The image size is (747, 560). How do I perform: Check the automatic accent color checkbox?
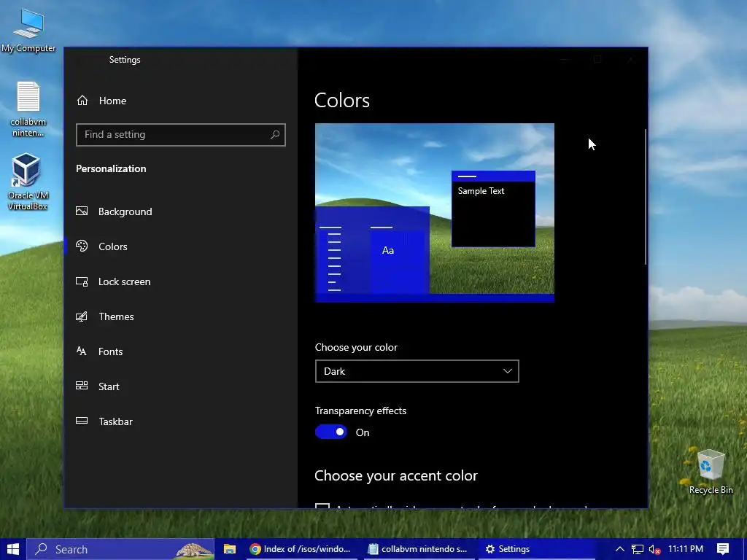[322, 506]
